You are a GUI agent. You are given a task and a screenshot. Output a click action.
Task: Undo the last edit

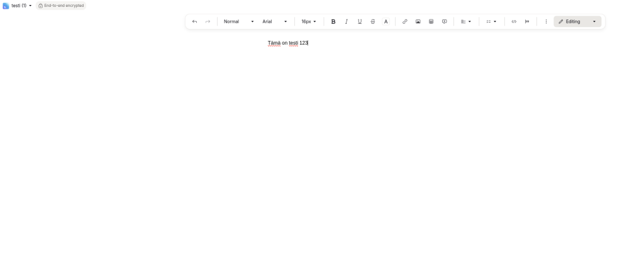[195, 22]
